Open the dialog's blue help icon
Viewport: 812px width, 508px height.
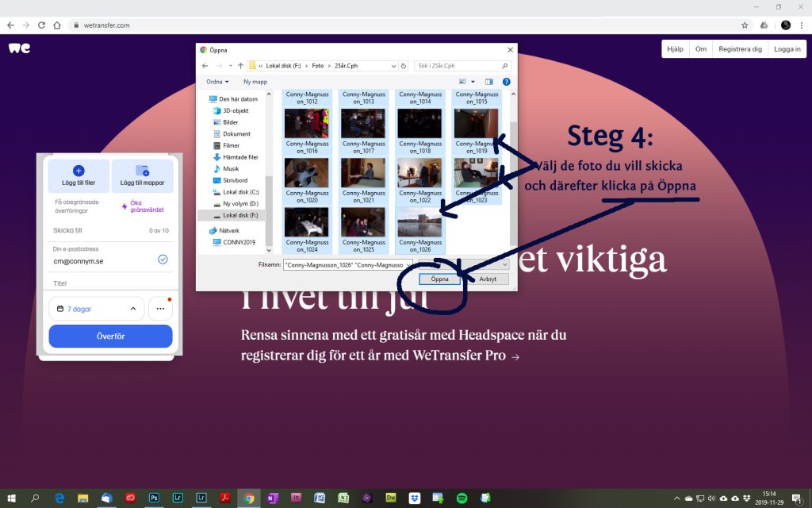click(506, 81)
